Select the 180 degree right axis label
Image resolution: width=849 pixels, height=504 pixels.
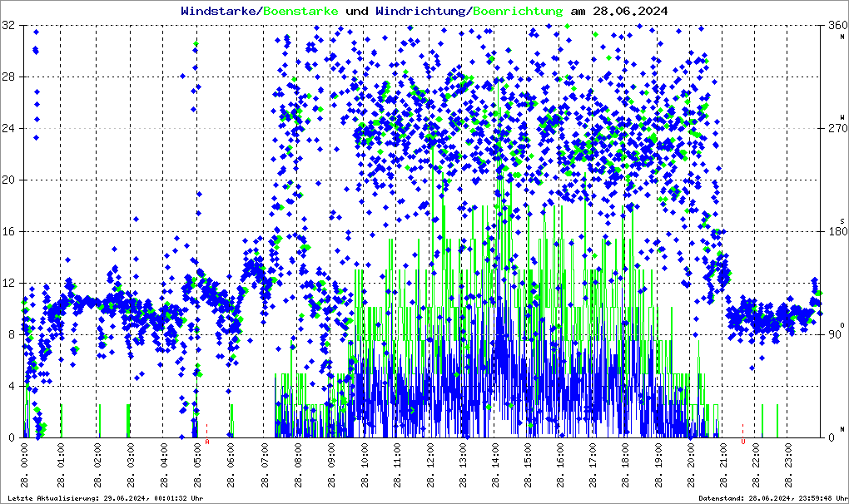click(837, 232)
